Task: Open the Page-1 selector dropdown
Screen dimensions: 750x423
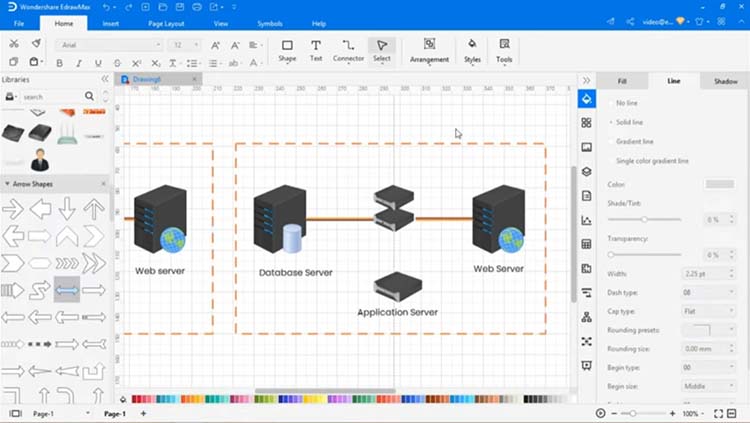Action: 88,413
